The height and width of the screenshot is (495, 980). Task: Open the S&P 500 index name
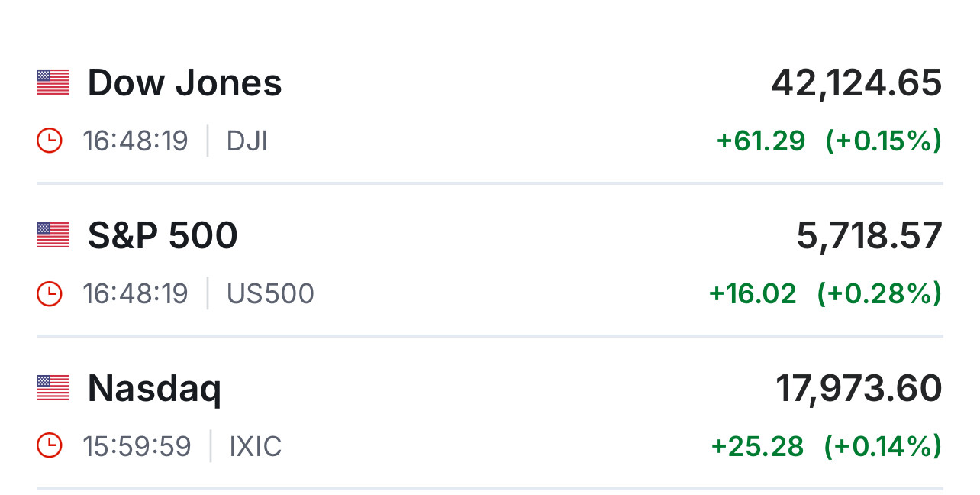[163, 235]
